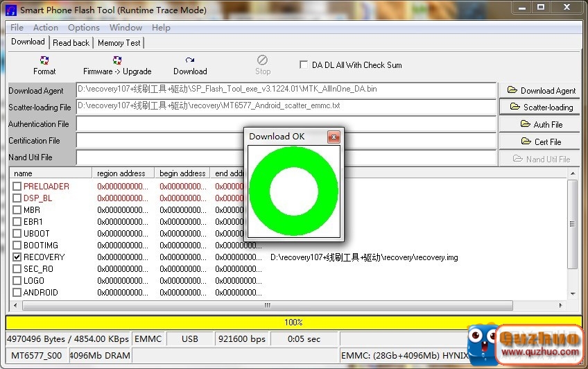
Task: Click the yellow 100% progress bar
Action: pos(293,322)
